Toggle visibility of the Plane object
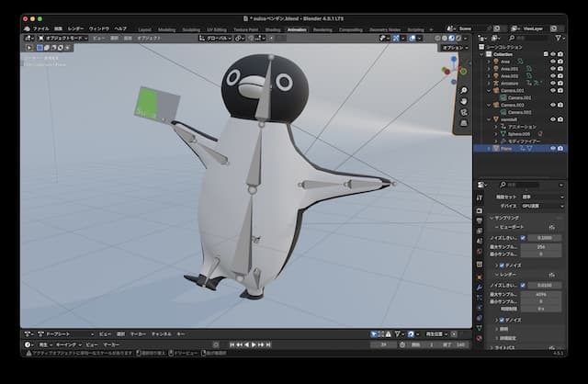The width and height of the screenshot is (588, 384). click(x=553, y=148)
